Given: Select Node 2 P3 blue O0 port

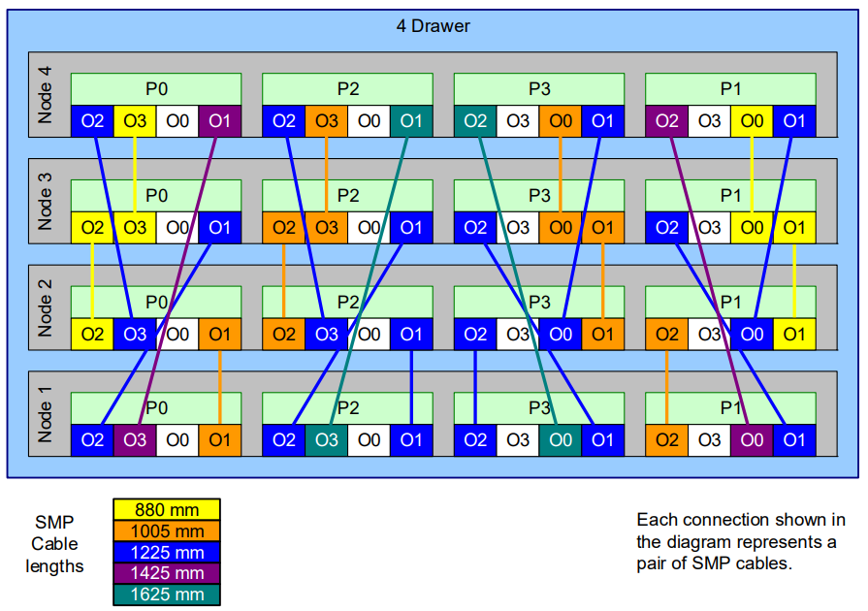Looking at the screenshot, I should [x=561, y=334].
